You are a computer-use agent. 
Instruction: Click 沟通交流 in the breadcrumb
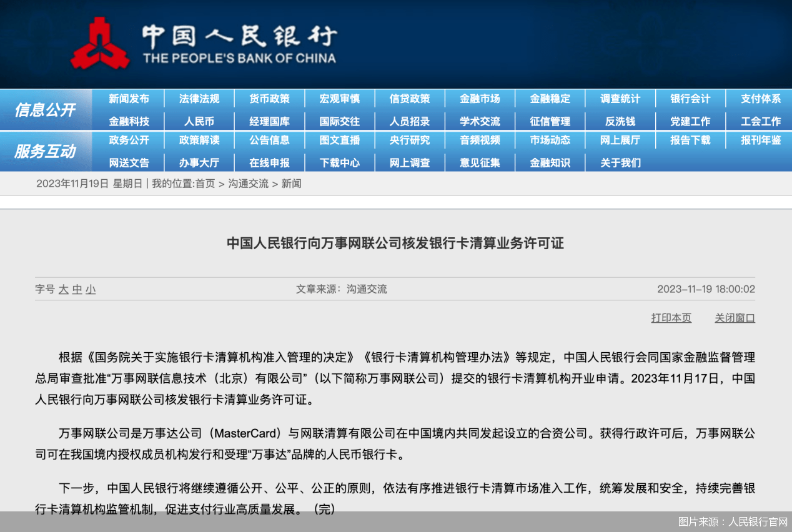pos(248,184)
